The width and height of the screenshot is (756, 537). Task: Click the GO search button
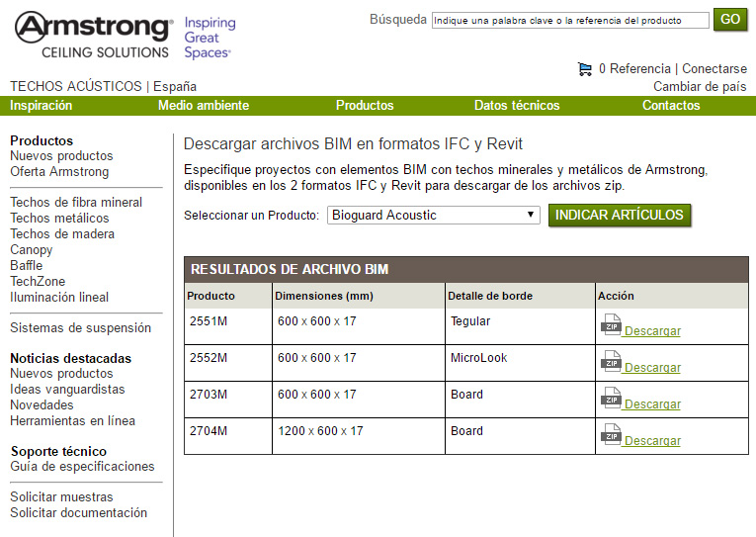(x=730, y=20)
